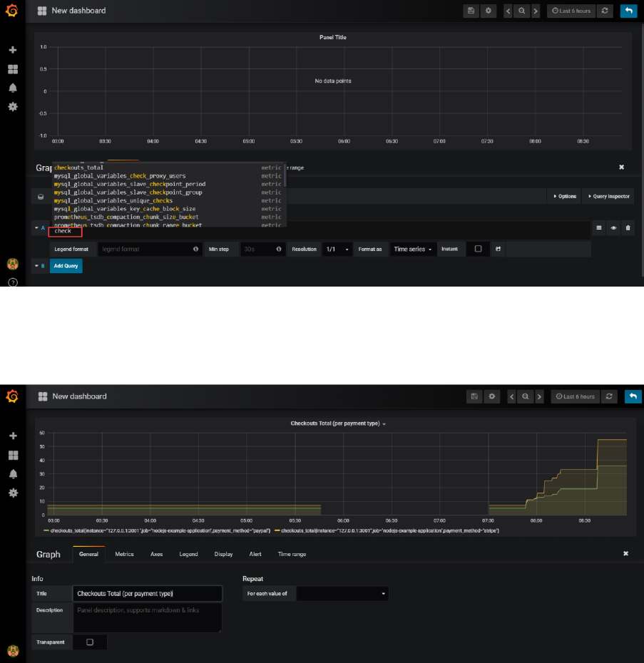Image resolution: width=644 pixels, height=663 pixels.
Task: Click the Add Query button
Action: pos(66,266)
